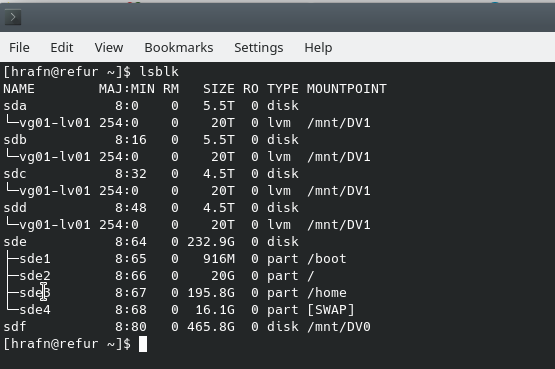Image resolution: width=555 pixels, height=369 pixels.
Task: Click the sde disk name
Action: click(x=15, y=242)
